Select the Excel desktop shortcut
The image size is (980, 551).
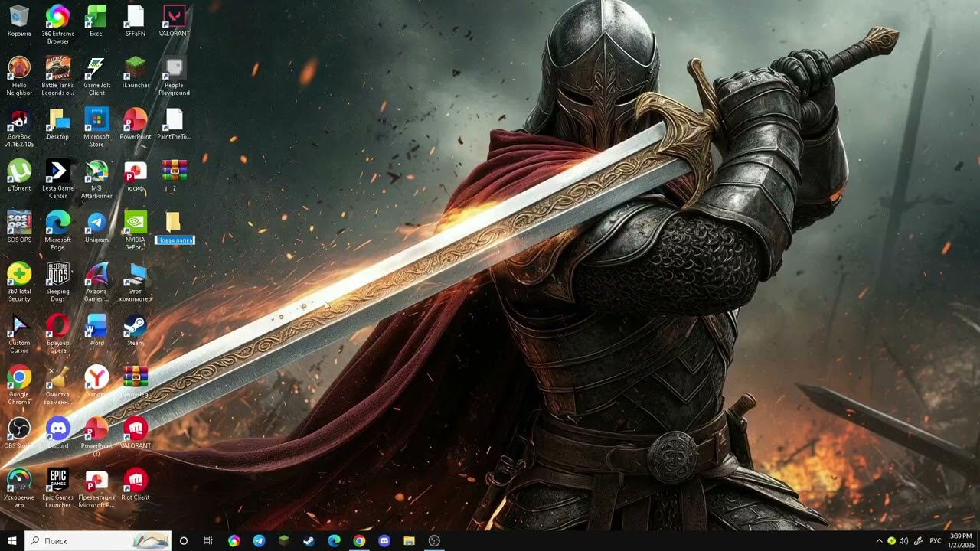(96, 16)
